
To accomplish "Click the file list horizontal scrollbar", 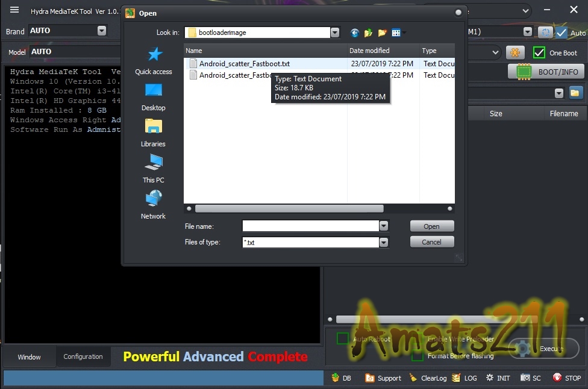I will pos(289,209).
